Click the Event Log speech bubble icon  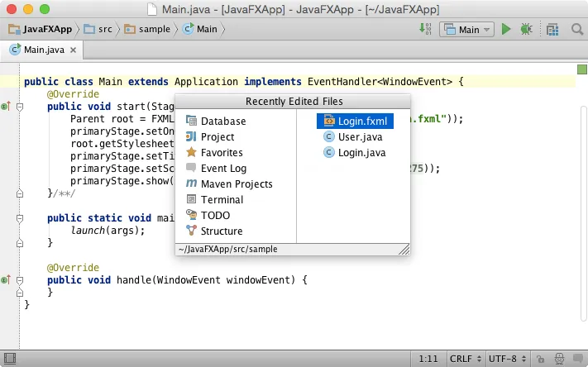tap(191, 168)
